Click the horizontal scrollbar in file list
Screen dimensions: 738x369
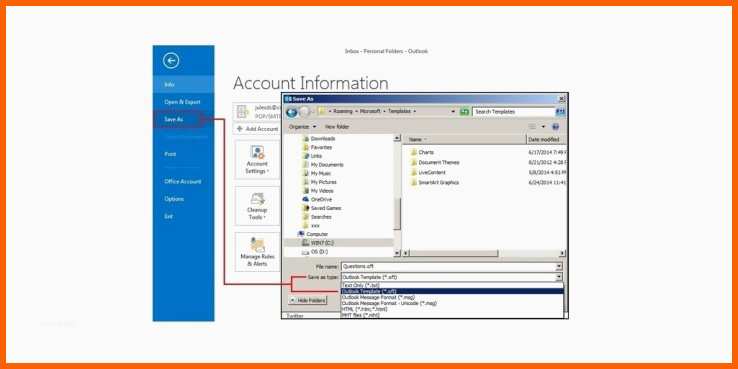485,253
